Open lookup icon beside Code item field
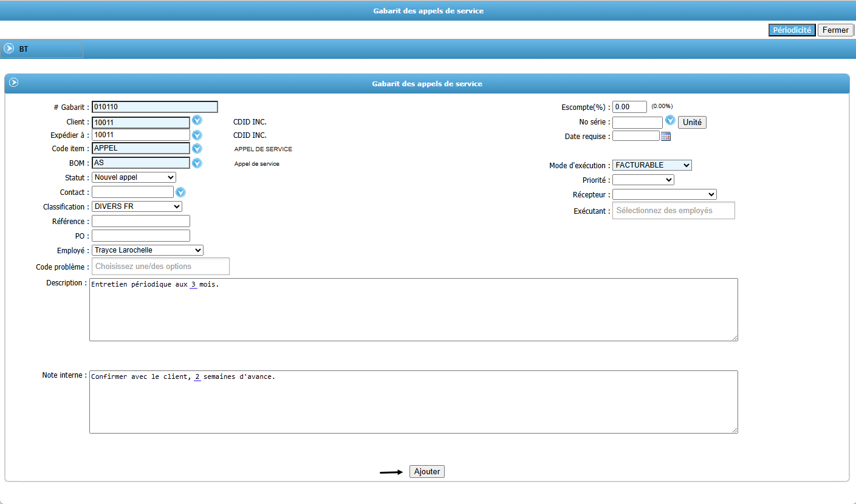The image size is (856, 504). click(197, 149)
